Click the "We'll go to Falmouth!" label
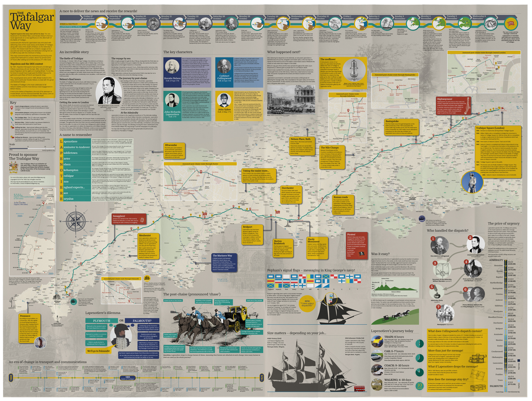This screenshot has height=401, width=532. (x=98, y=351)
